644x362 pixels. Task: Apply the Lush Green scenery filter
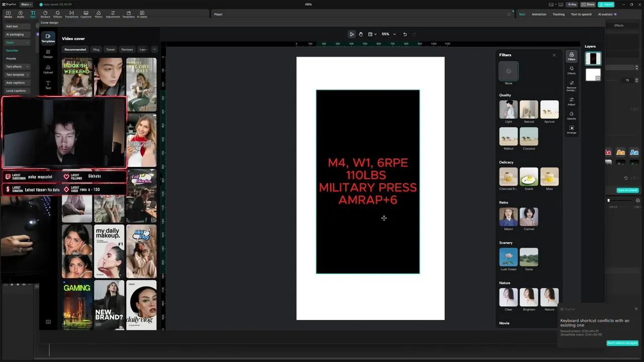pos(508,257)
